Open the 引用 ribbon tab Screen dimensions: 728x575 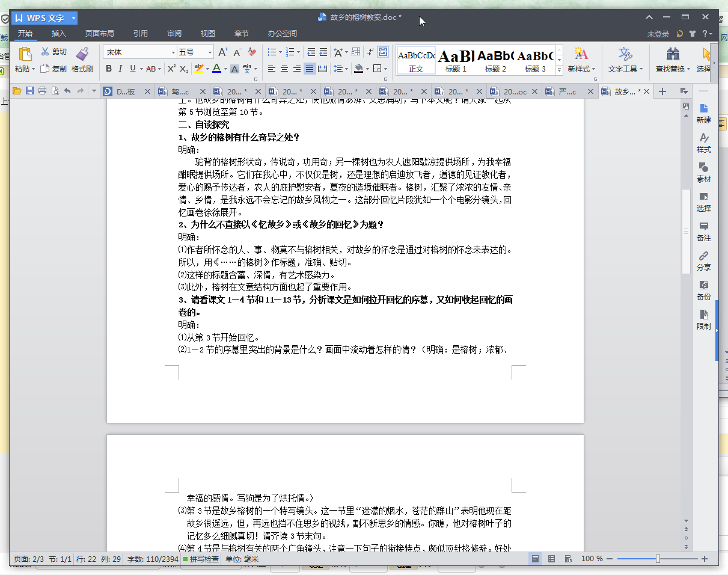tap(141, 34)
